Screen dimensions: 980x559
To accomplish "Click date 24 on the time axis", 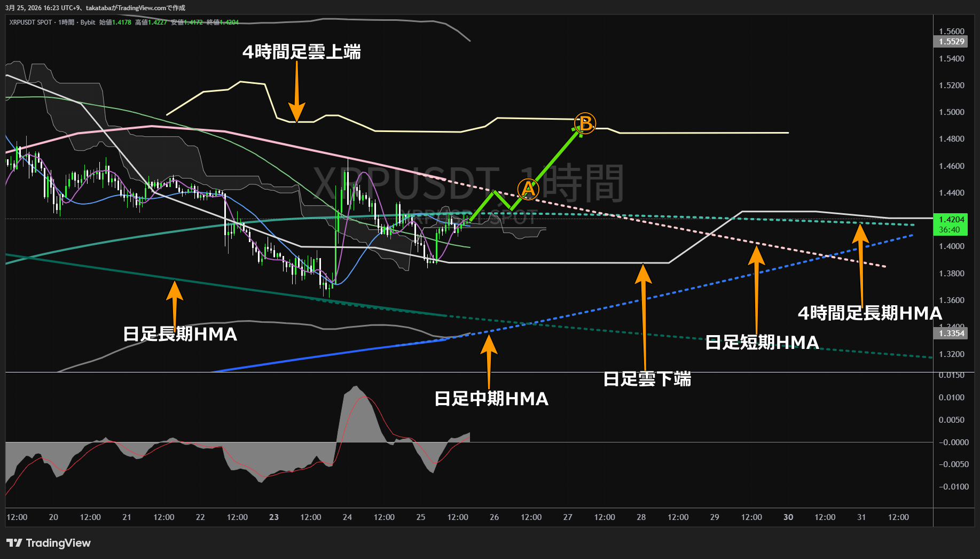I will [347, 517].
